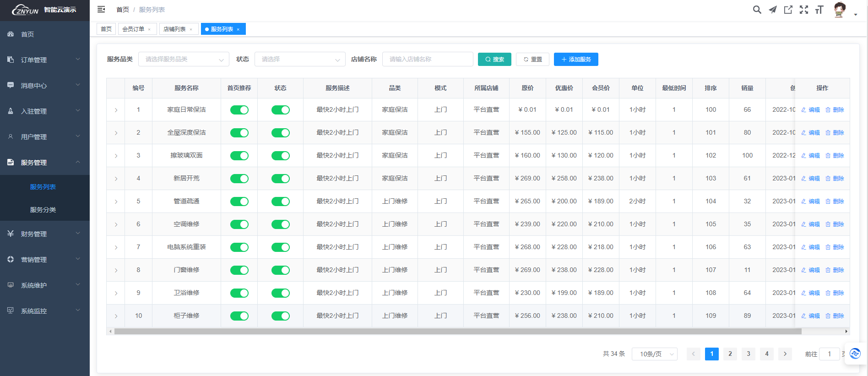Image resolution: width=868 pixels, height=376 pixels.
Task: Click the horizontal table scrollbar
Action: click(x=458, y=331)
